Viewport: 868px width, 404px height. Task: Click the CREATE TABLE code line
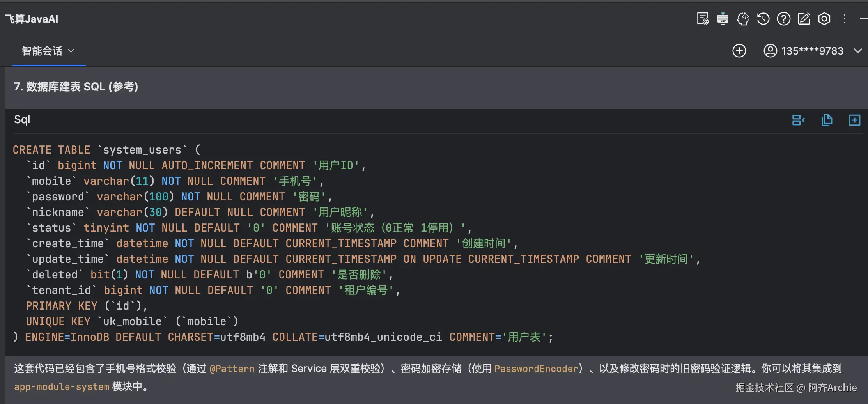(106, 150)
